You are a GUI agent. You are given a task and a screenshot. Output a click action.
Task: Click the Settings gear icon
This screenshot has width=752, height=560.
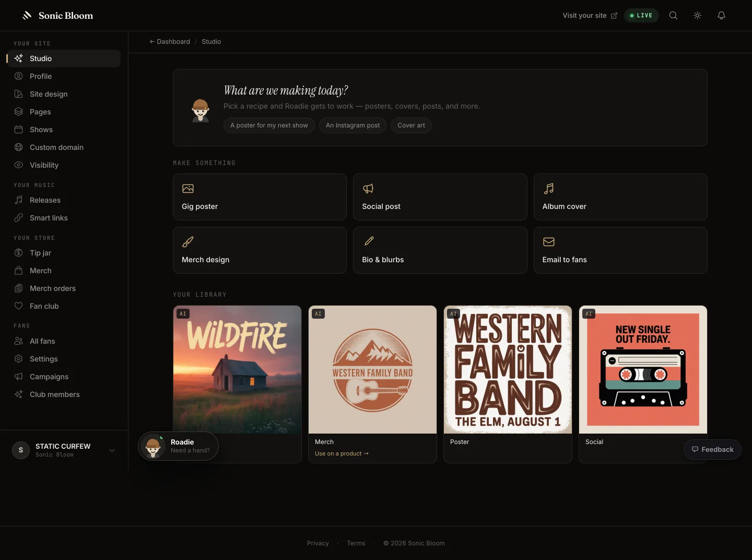[19, 359]
